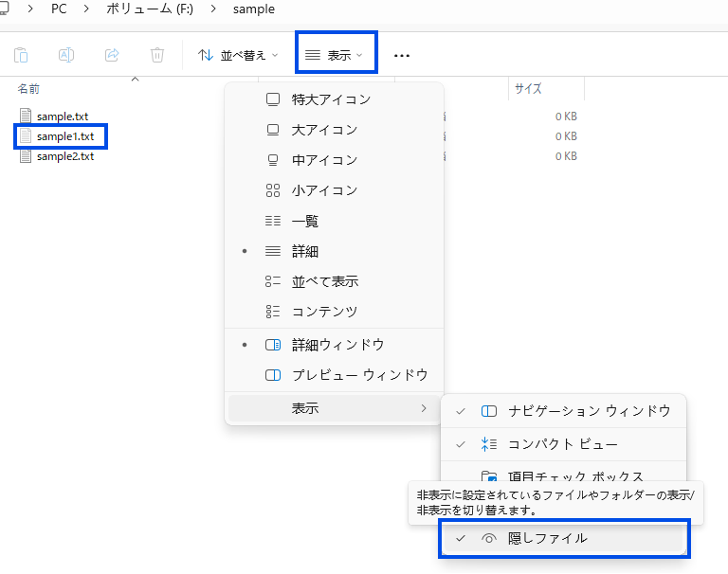
Task: Toggle コンパクト ビュー option
Action: tap(563, 444)
